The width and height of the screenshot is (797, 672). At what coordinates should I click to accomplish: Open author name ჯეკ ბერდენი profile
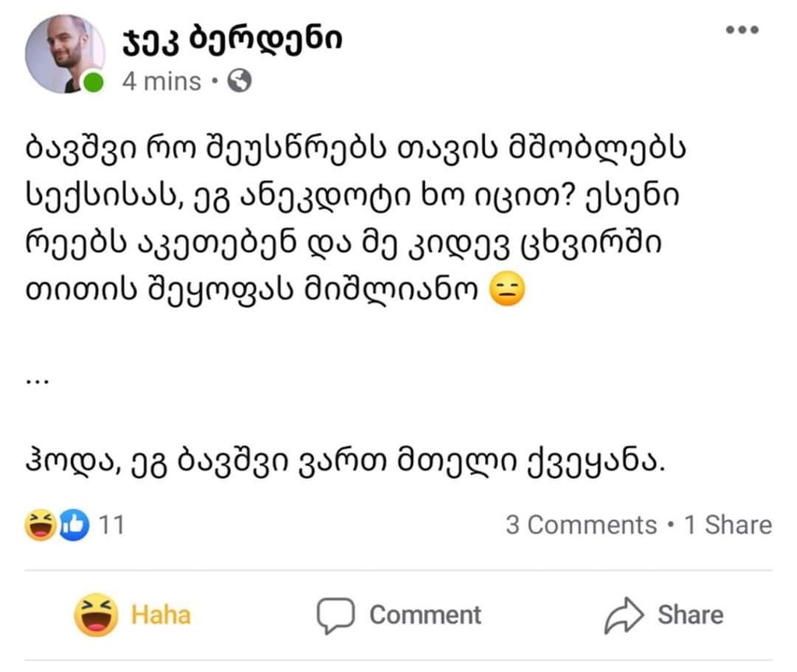[x=230, y=40]
